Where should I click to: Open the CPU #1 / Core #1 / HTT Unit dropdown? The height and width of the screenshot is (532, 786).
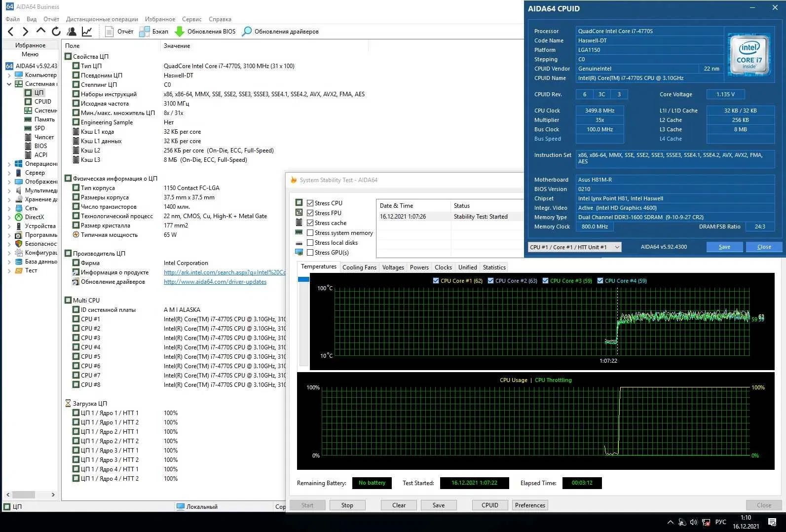click(x=574, y=247)
